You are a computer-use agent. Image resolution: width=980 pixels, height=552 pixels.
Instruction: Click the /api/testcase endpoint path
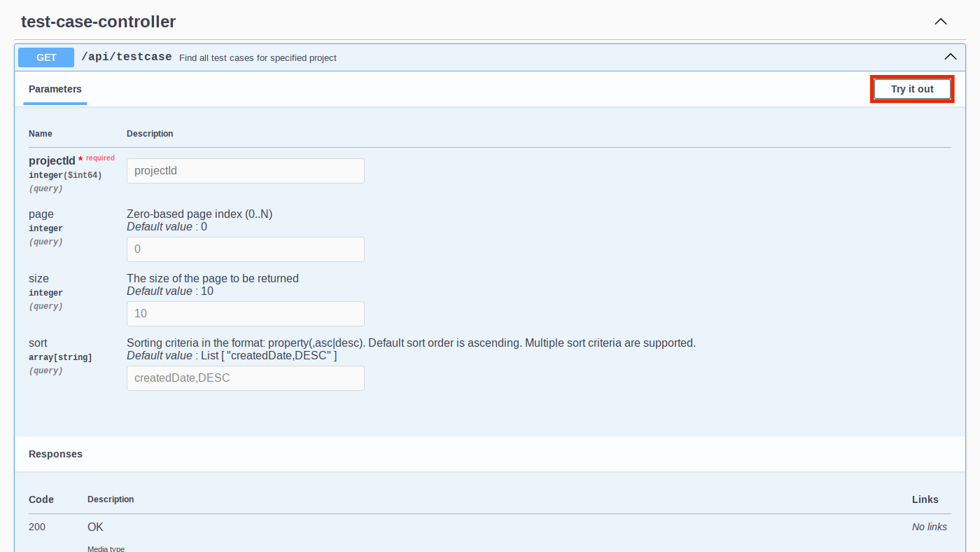point(126,57)
